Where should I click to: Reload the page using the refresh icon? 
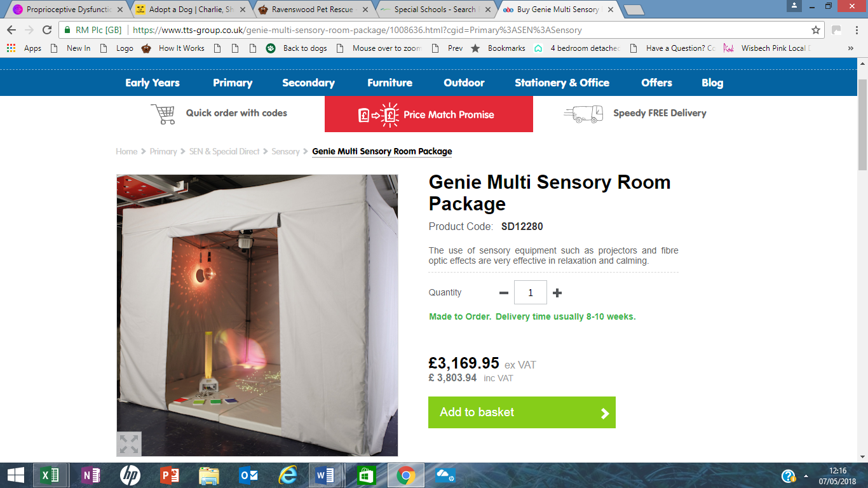click(x=47, y=30)
